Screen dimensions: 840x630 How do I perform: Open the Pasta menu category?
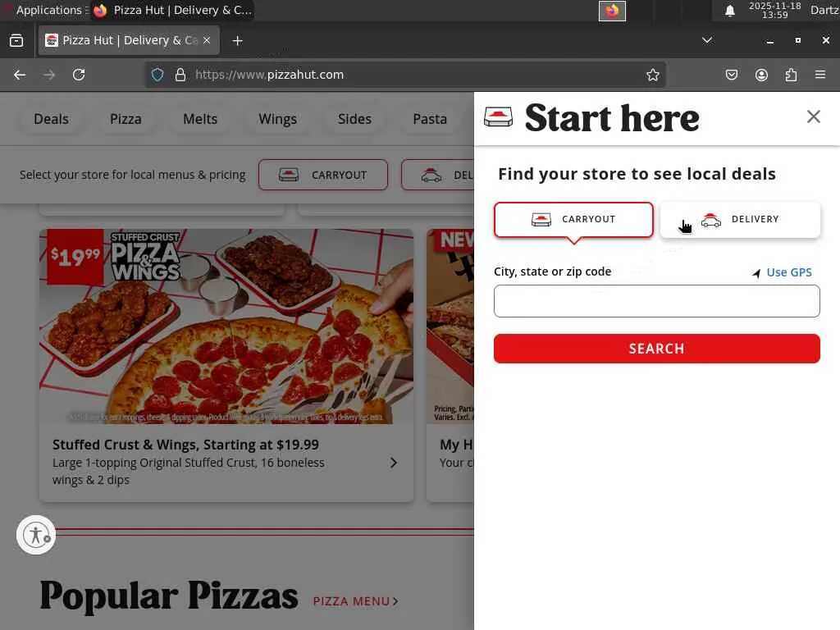430,119
